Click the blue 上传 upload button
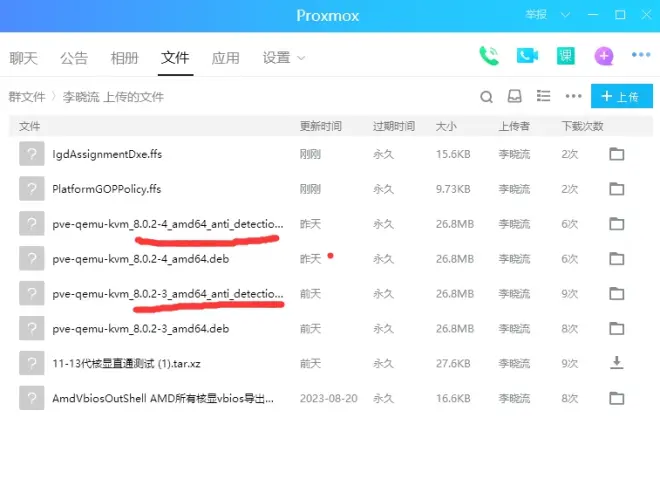Viewport: 660px width, 486px height. 622,96
